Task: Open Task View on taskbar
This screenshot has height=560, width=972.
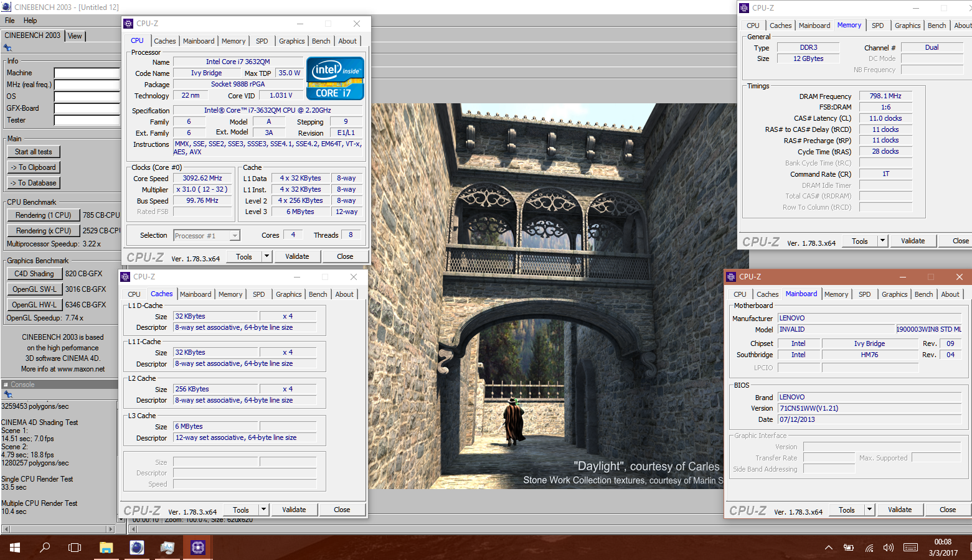Action: pyautogui.click(x=75, y=548)
